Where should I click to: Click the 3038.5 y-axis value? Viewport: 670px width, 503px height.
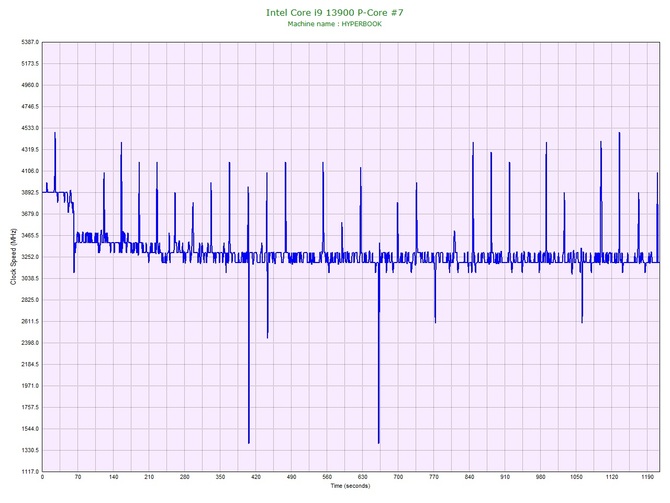(30, 279)
